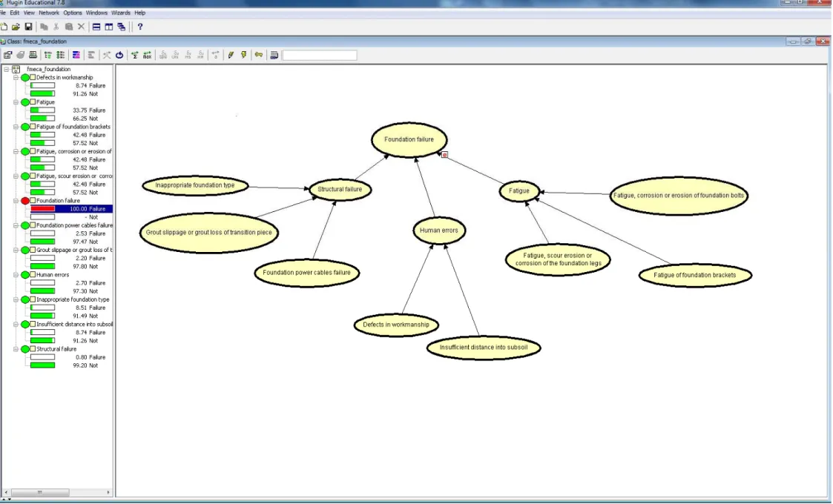Toggle checkbox for Foundation power cables failure
This screenshot has width=833, height=504.
click(x=33, y=225)
